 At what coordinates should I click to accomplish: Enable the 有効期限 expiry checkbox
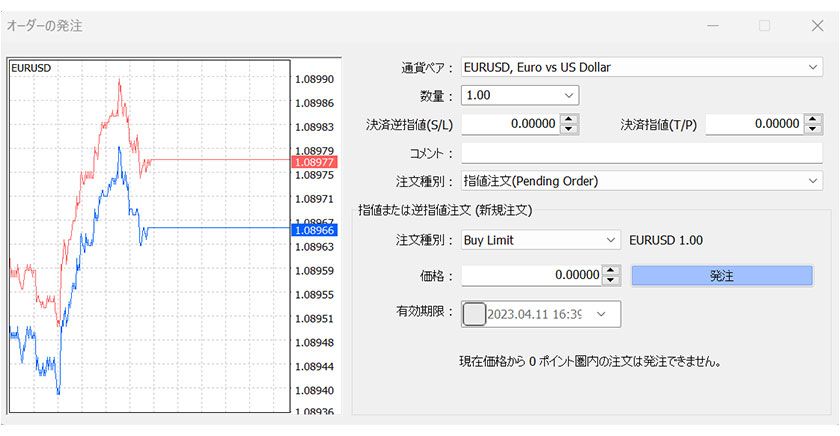(x=474, y=314)
